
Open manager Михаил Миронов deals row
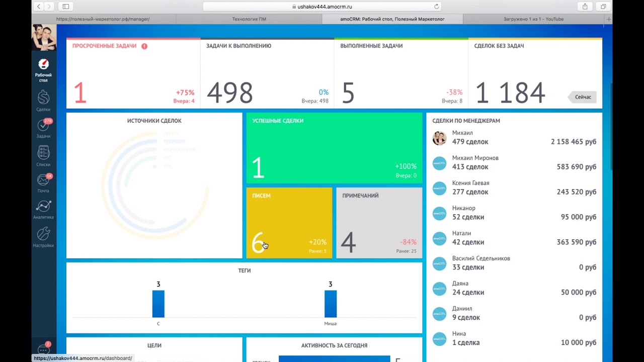514,162
